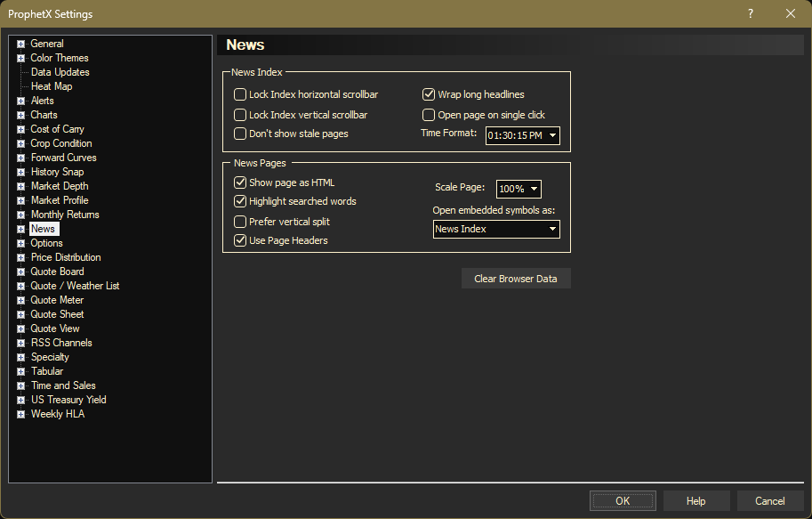Open the Time Format dropdown
812x519 pixels.
pos(522,135)
